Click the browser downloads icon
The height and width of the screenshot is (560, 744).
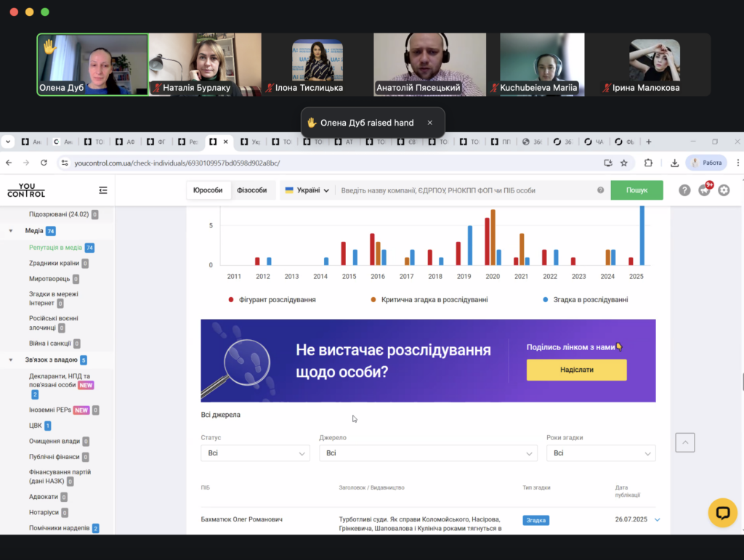tap(674, 163)
